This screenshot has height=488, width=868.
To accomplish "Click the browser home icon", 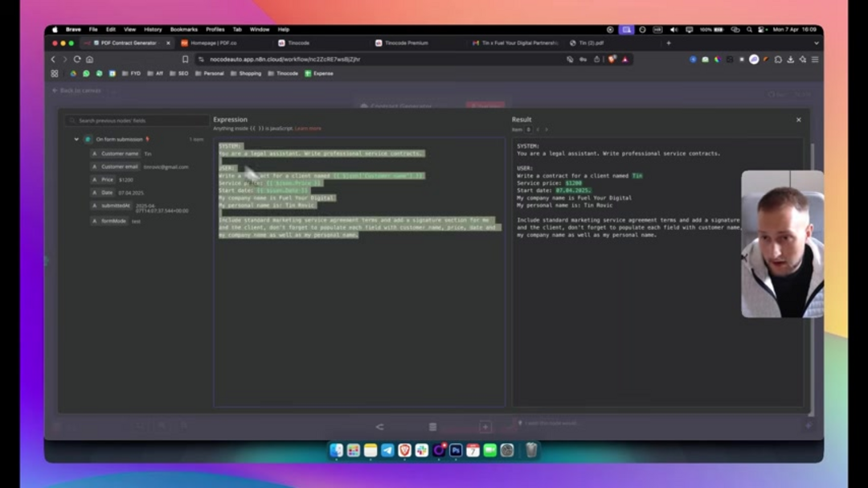I will (89, 59).
